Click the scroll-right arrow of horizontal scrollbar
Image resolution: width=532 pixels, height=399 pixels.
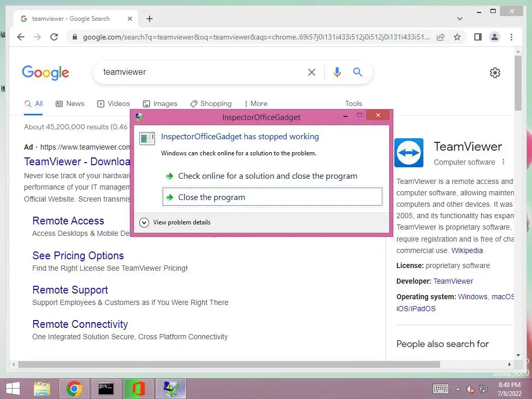[509, 364]
